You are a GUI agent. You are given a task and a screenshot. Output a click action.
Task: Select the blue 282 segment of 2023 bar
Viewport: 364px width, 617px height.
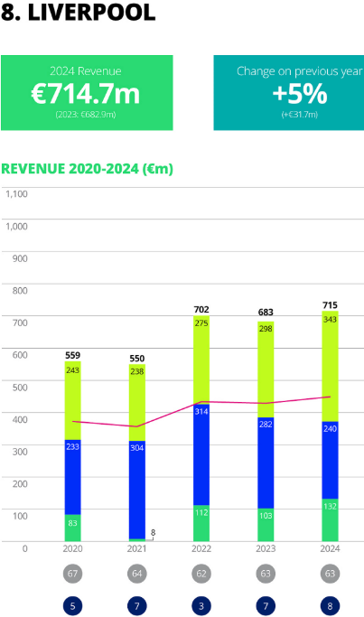click(x=266, y=463)
